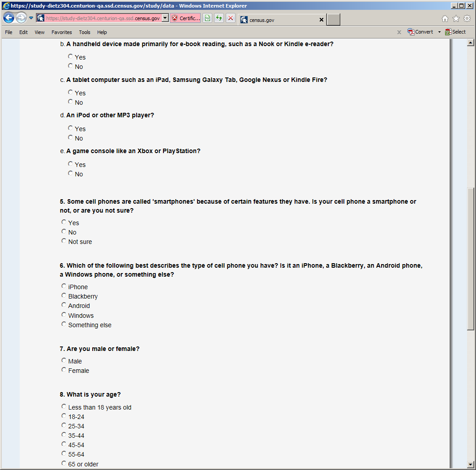The width and height of the screenshot is (476, 470).
Task: Select Female for gender question
Action: point(64,370)
